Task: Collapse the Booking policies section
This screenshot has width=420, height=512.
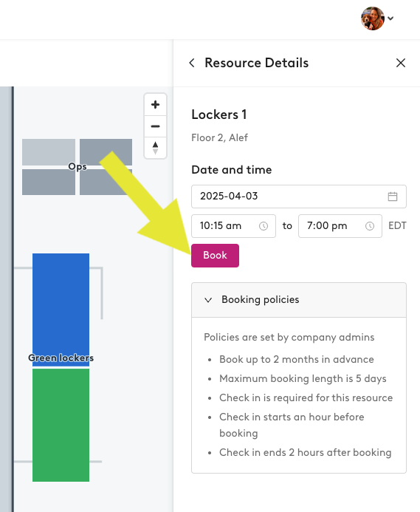Action: point(208,300)
